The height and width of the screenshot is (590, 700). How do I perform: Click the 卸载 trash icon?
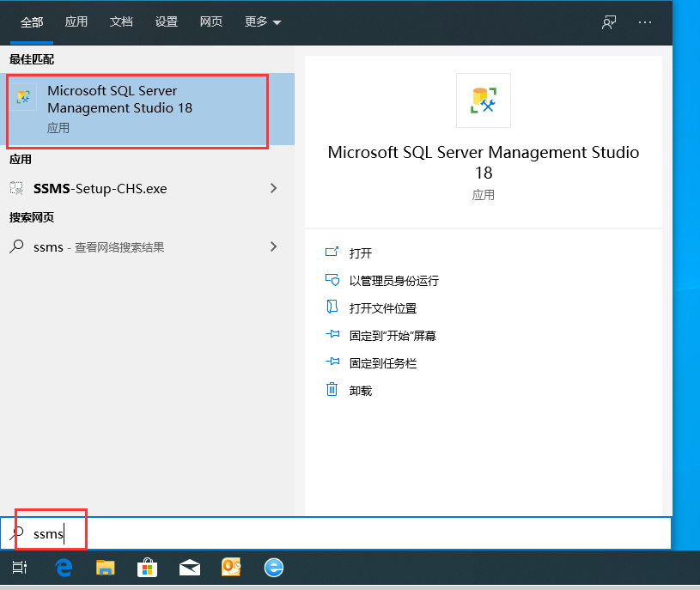pyautogui.click(x=332, y=390)
